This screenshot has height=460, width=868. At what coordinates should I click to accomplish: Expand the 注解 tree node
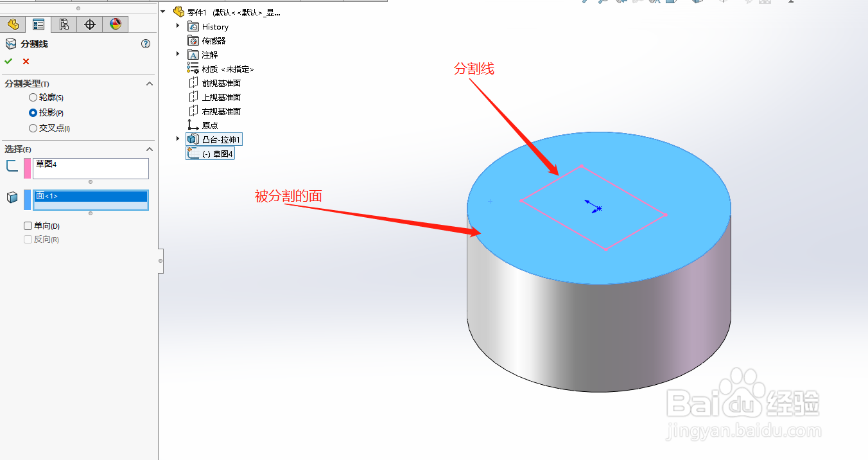tap(178, 55)
